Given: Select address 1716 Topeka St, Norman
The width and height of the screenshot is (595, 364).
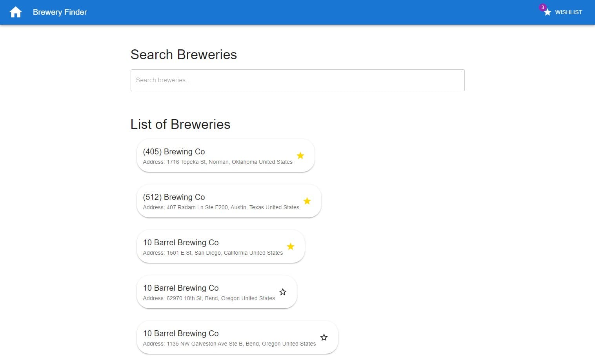Looking at the screenshot, I should (x=218, y=162).
